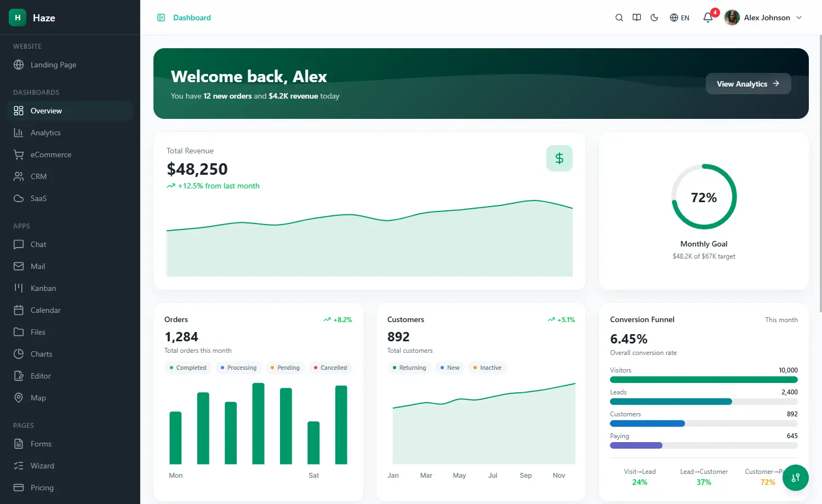Click the 72% Monthly Goal ring
Image resolution: width=822 pixels, height=504 pixels.
click(x=704, y=197)
